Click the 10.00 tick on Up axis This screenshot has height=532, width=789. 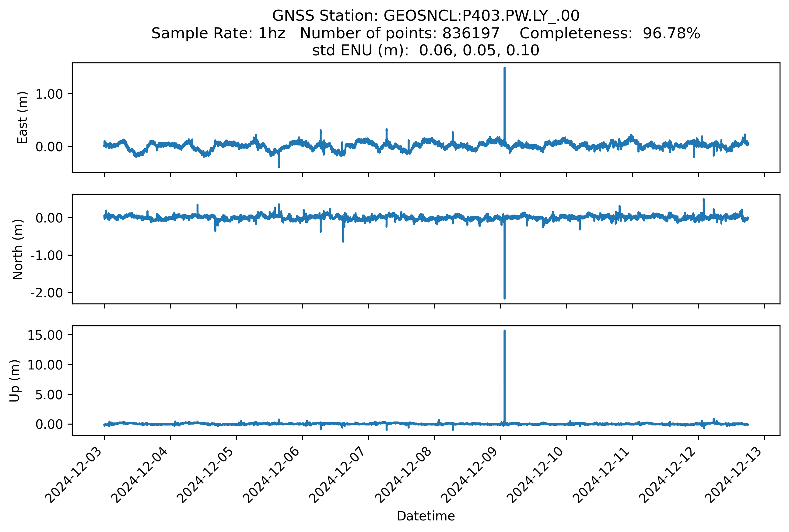coord(45,365)
